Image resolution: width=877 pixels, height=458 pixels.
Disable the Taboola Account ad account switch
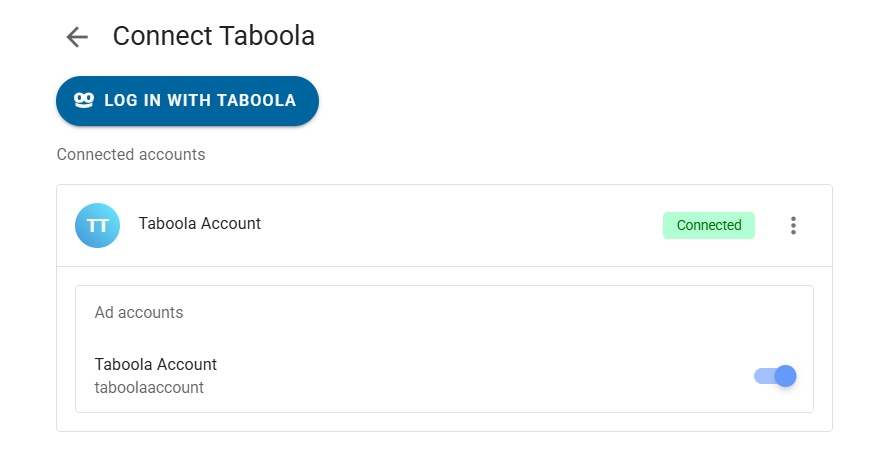pyautogui.click(x=775, y=376)
